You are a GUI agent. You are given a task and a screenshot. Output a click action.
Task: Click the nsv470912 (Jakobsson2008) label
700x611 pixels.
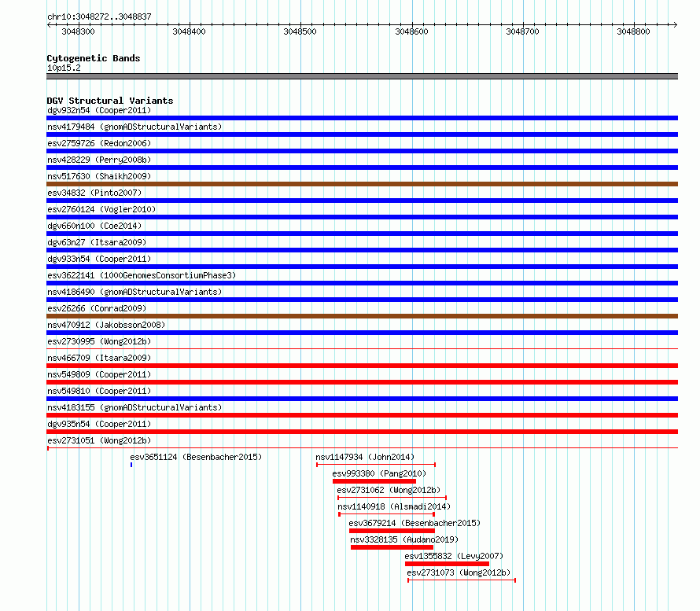pos(106,325)
